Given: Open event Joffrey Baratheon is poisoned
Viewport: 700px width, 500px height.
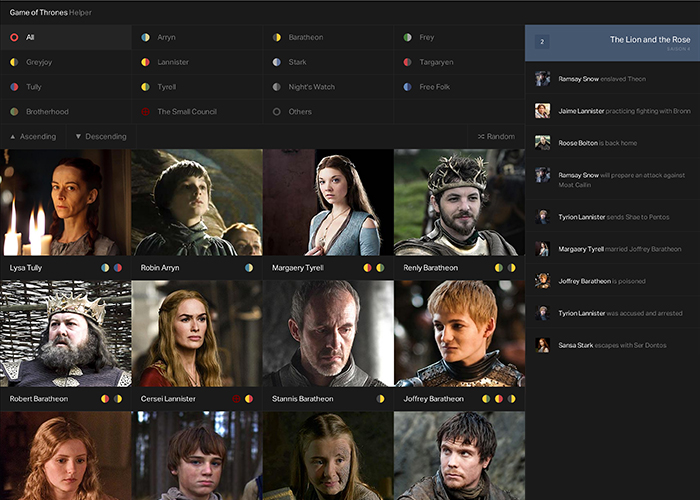Looking at the screenshot, I should tap(612, 281).
